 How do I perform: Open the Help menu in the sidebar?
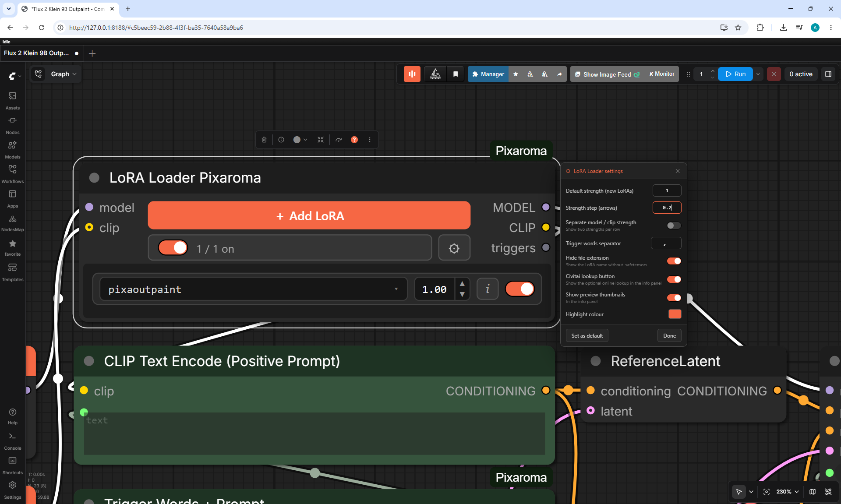(12, 416)
